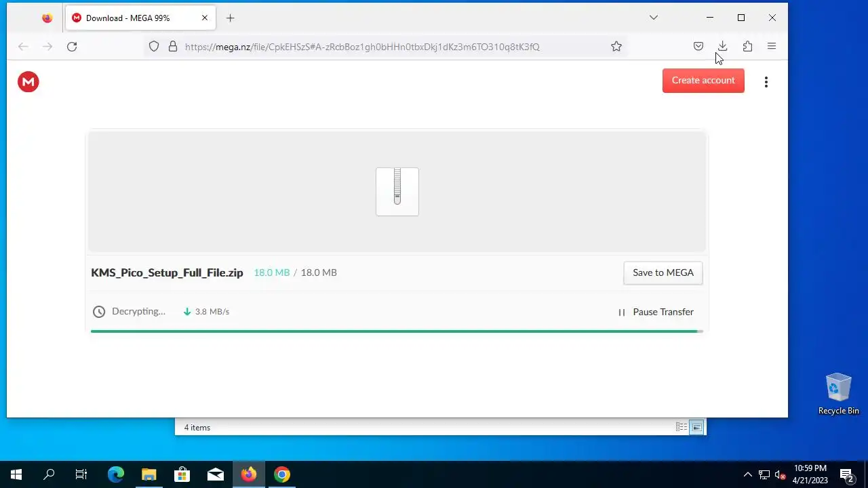
Task: Click the 4 items status text
Action: [x=197, y=428]
